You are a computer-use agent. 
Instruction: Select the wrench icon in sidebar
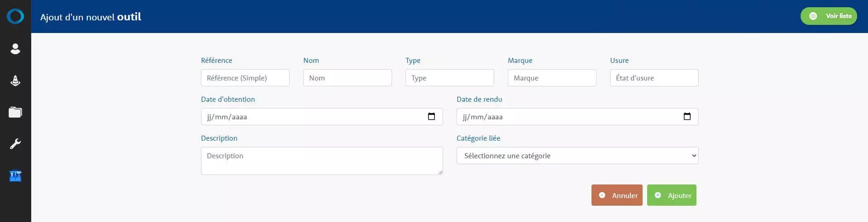15,144
